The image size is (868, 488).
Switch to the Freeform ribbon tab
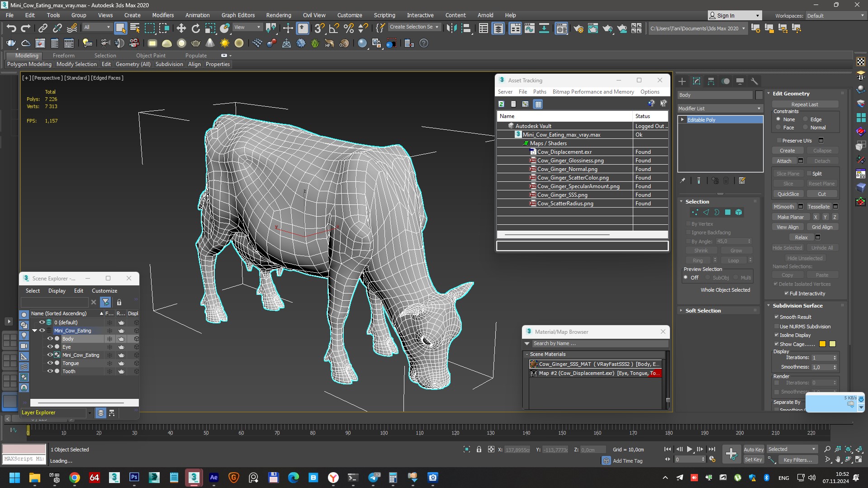(x=63, y=56)
